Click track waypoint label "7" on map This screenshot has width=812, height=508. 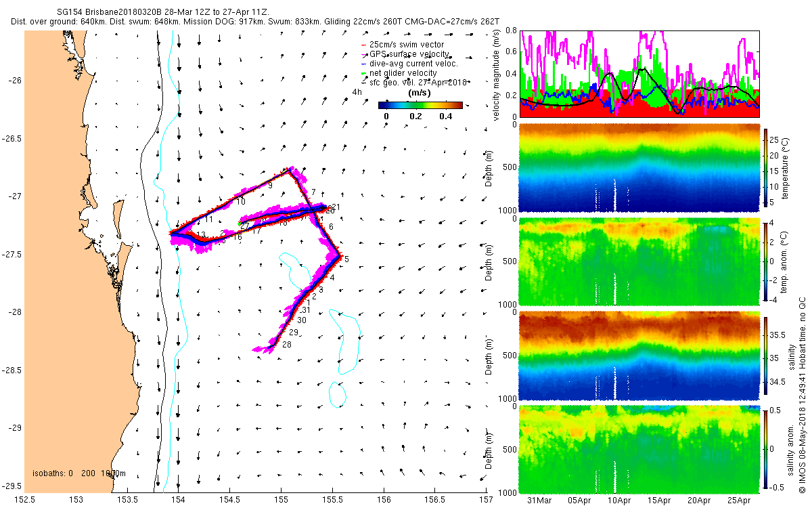point(313,192)
